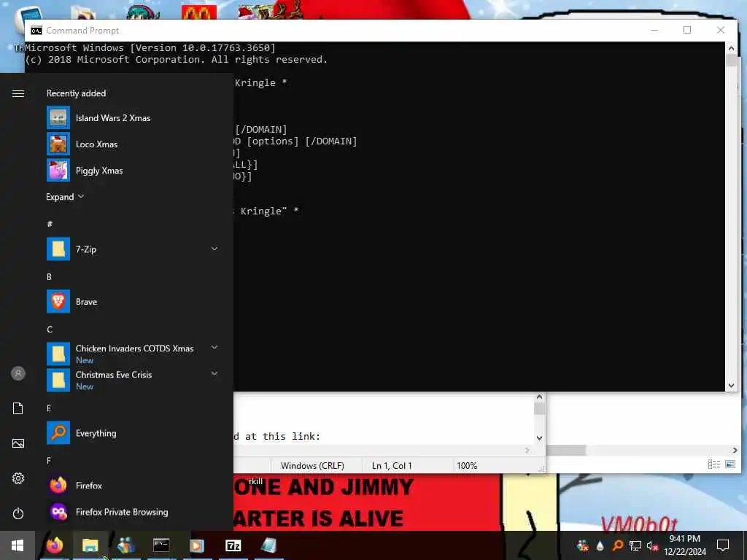Open Settings gear in Start menu
Viewport: 747px width, 560px height.
18,478
